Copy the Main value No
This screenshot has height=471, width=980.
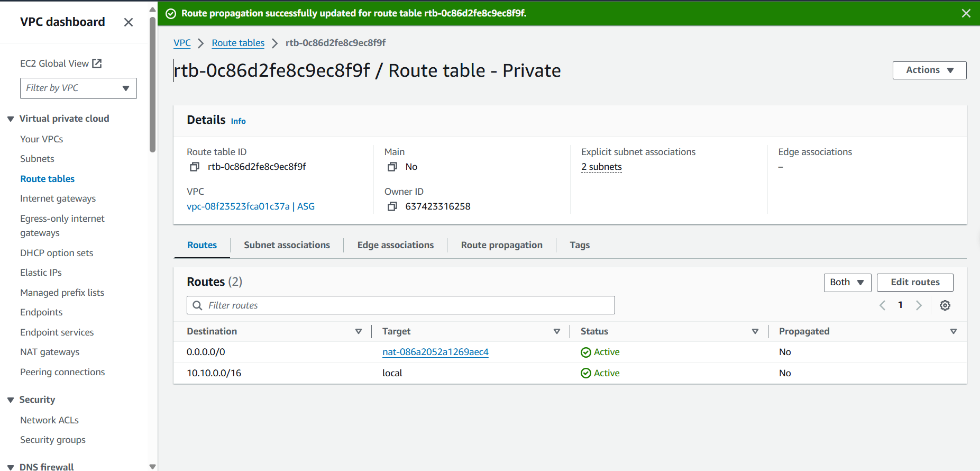392,167
